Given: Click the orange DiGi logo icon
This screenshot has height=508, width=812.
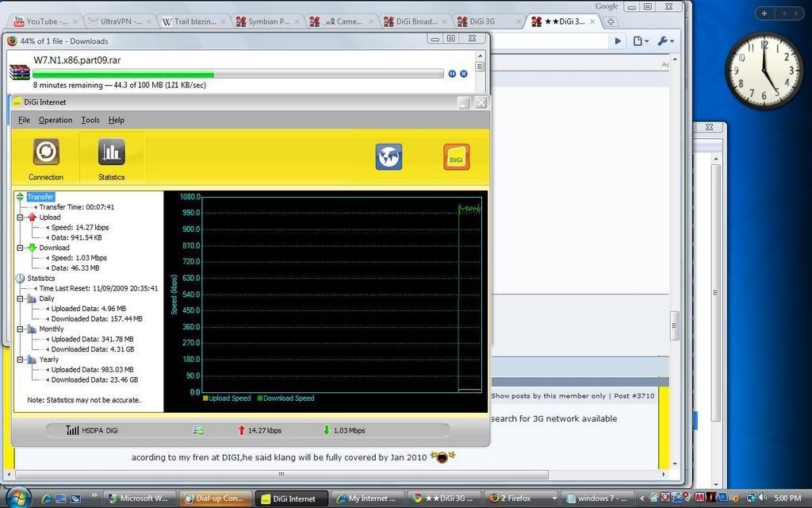Looking at the screenshot, I should [x=456, y=157].
